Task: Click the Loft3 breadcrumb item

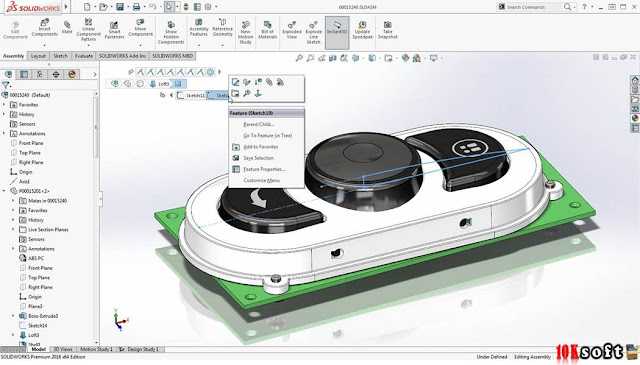Action: (x=159, y=84)
